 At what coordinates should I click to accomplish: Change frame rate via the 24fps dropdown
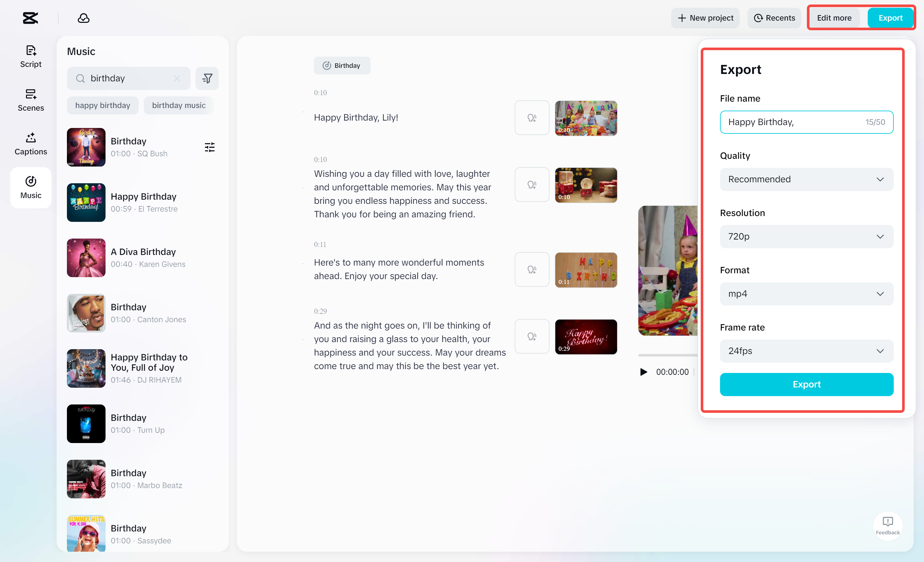click(x=806, y=351)
